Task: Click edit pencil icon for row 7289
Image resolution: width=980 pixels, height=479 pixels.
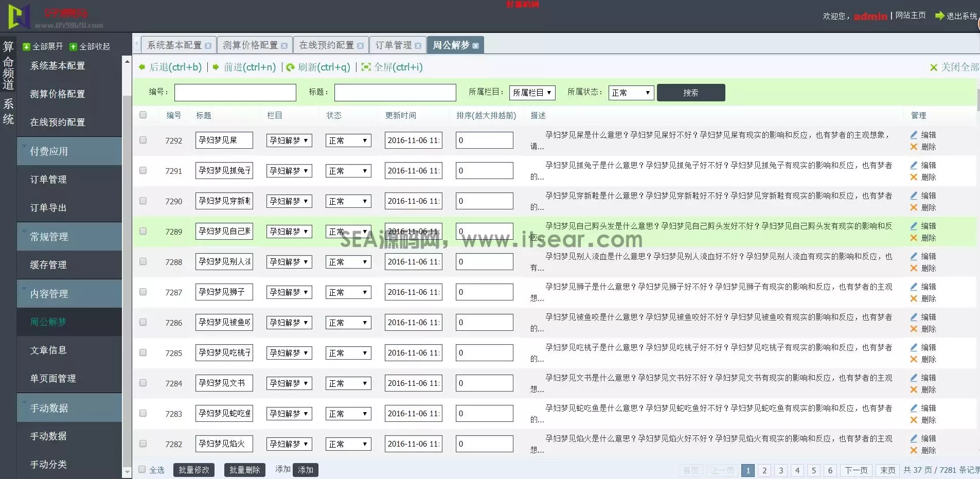Action: click(x=914, y=226)
